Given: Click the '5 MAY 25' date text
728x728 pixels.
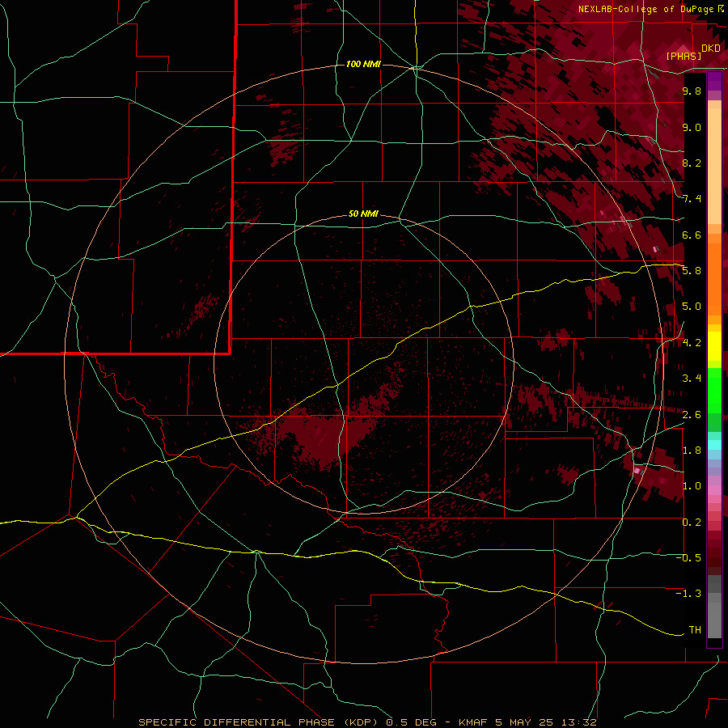Looking at the screenshot, I should 523,722.
